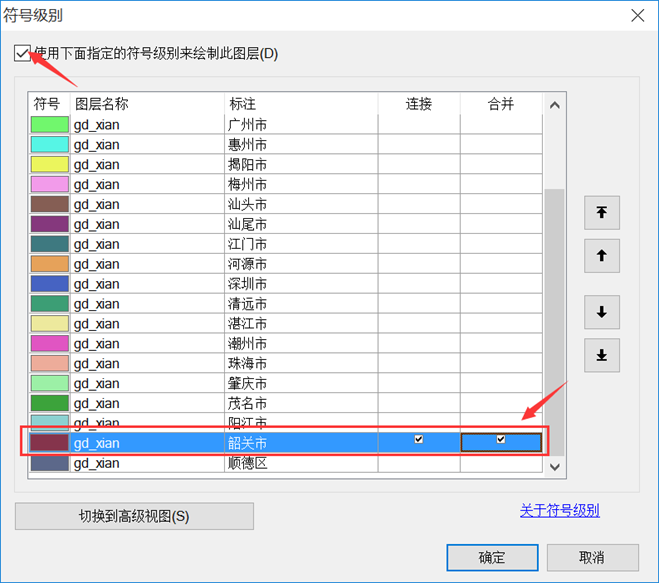Select slate blue swatch for 顺德区
This screenshot has width=659, height=583.
pyautogui.click(x=50, y=463)
